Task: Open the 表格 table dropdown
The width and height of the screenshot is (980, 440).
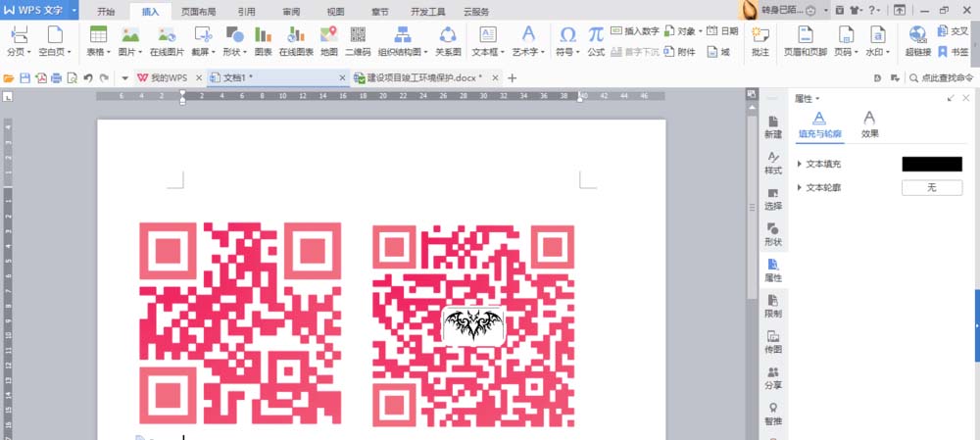Action: (99, 41)
